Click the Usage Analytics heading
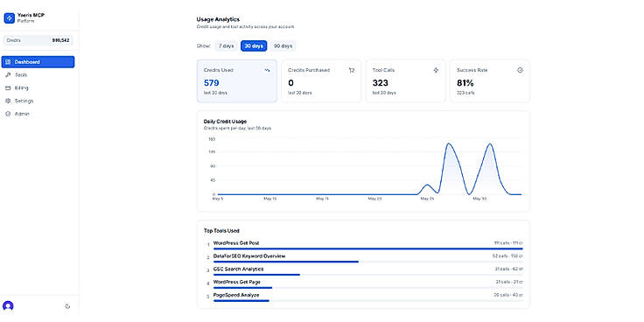The height and width of the screenshot is (322, 644). coord(218,19)
